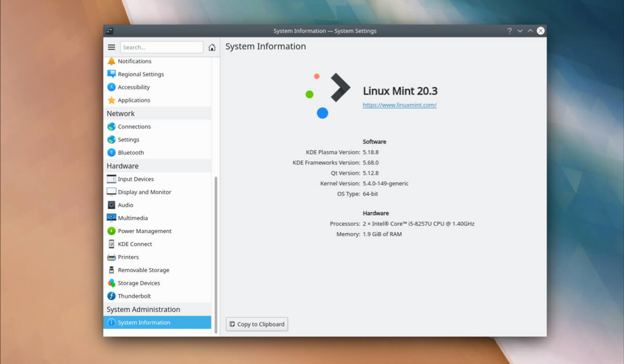The height and width of the screenshot is (364, 624).
Task: Click the app icon in title bar
Action: tap(109, 31)
